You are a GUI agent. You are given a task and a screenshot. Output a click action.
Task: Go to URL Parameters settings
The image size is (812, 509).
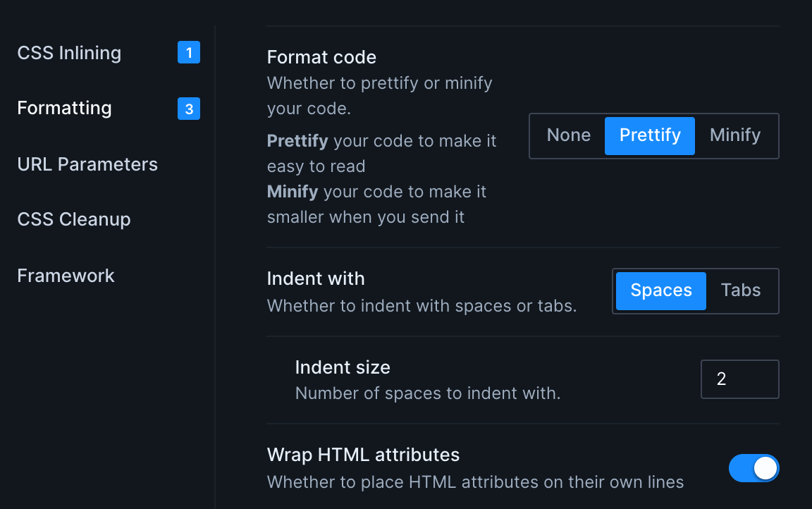pos(87,164)
